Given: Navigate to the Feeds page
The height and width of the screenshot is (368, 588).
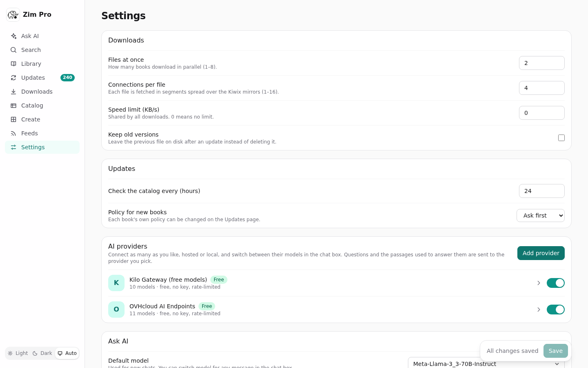Looking at the screenshot, I should tap(42, 133).
